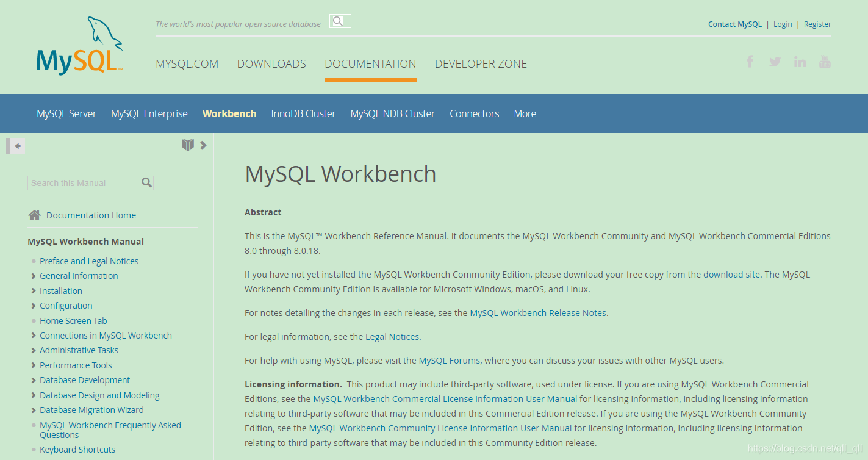Image resolution: width=868 pixels, height=460 pixels.
Task: Expand Database Migration Wizard arrow
Action: 34,410
